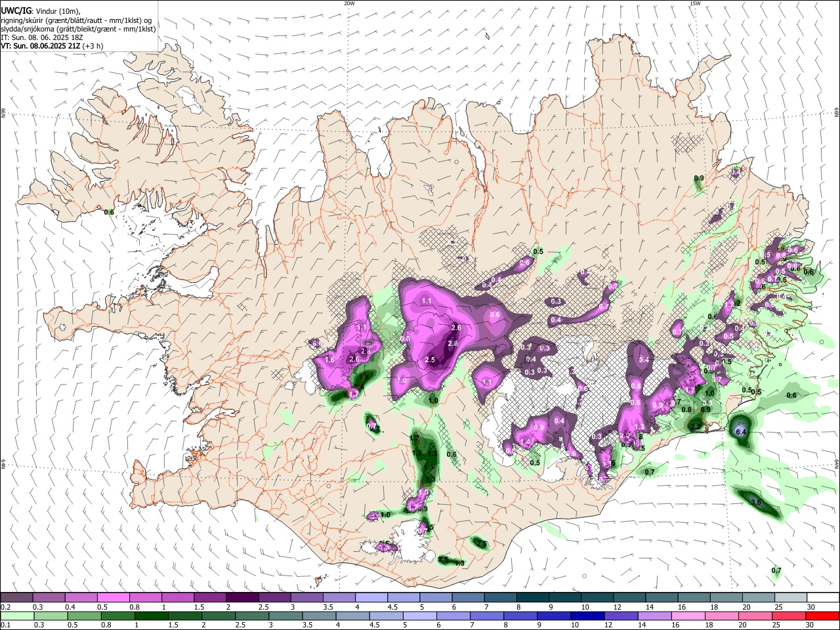Click the "0.2" label in the snow legend
The image size is (840, 630).
pyautogui.click(x=5, y=607)
